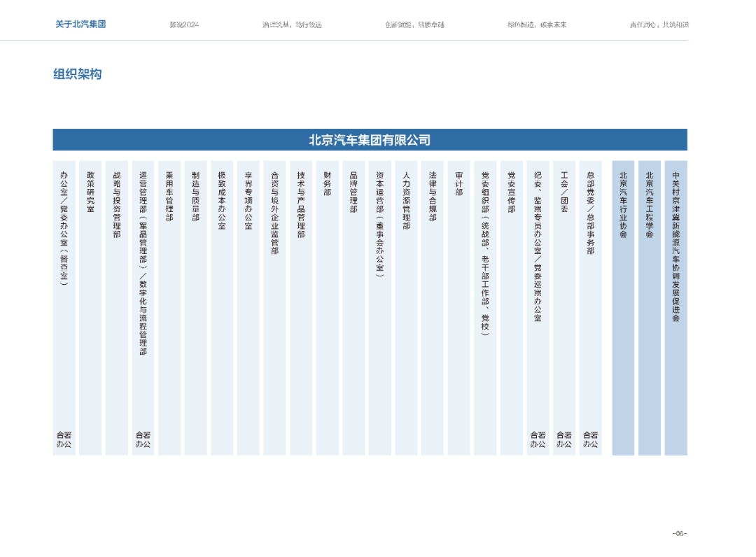Click 合署办公 label under 工会/团委 column
The width and height of the screenshot is (756, 557).
pos(564,439)
